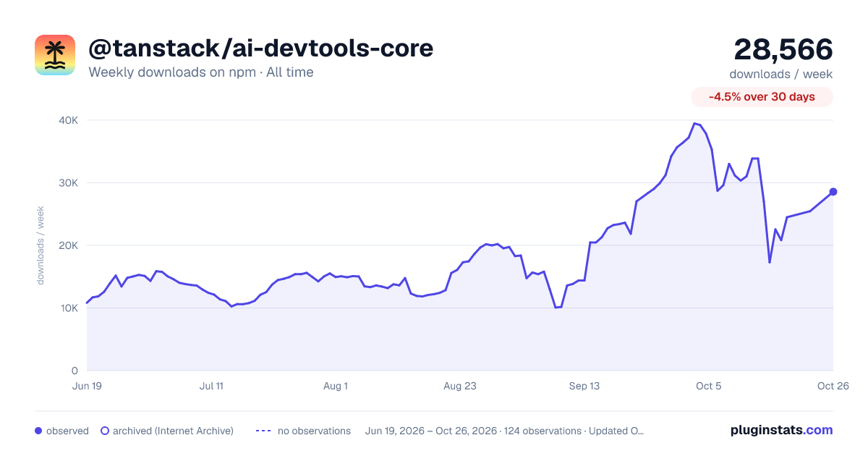Click the Jun 19 x-axis date label
Image resolution: width=868 pixels, height=456 pixels.
(x=87, y=386)
